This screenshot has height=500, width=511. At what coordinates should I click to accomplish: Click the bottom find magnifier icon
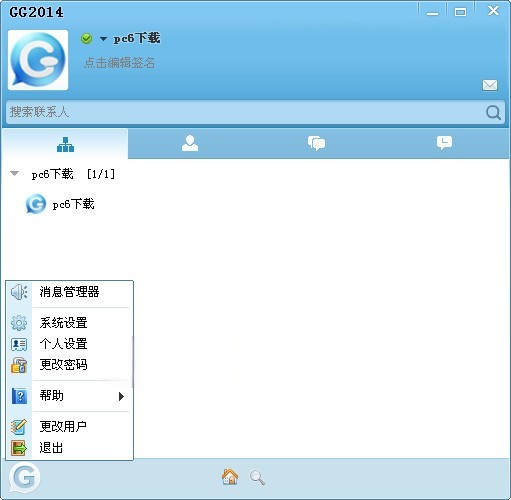[257, 477]
